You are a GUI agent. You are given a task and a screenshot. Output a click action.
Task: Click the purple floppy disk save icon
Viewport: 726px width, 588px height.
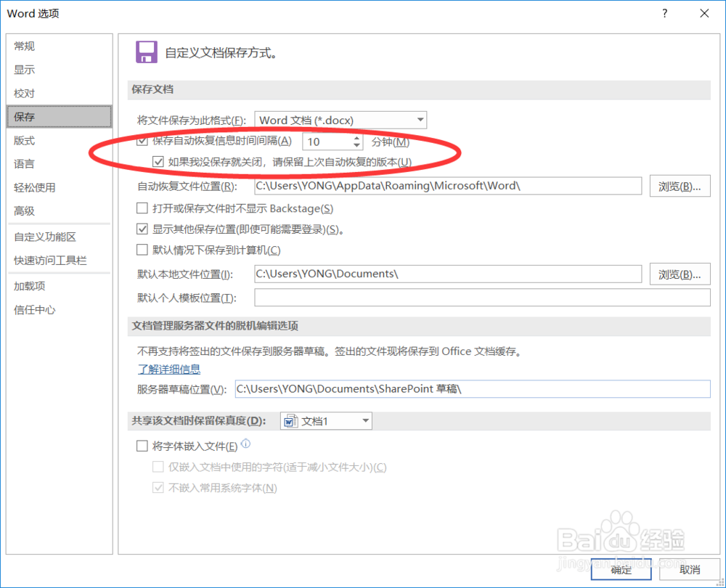146,52
